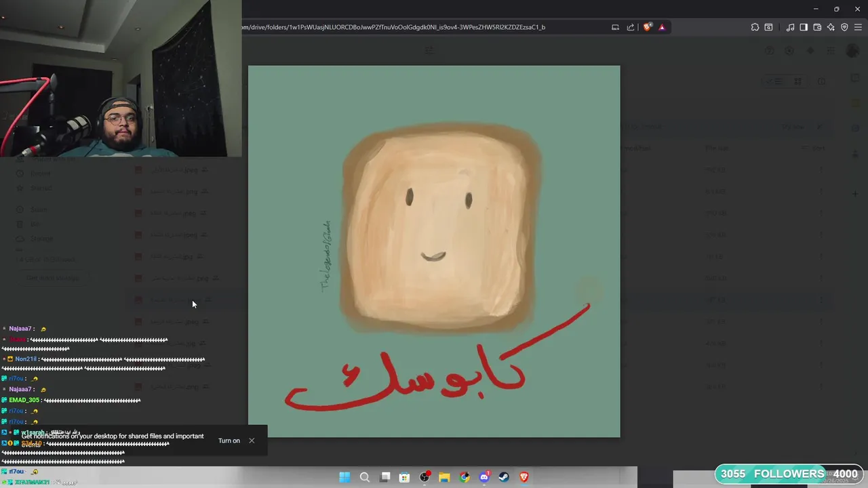The width and height of the screenshot is (868, 488).
Task: Open the Google apps grid icon
Action: pos(831,51)
